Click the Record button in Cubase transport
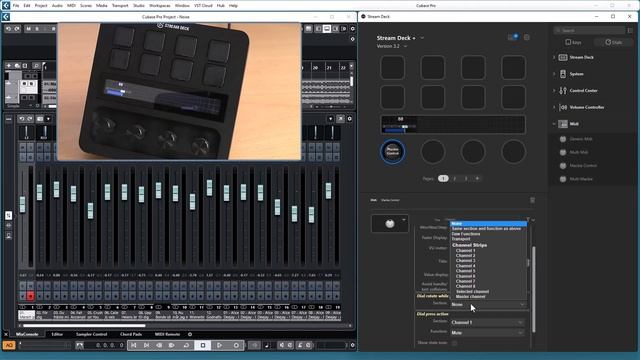This screenshot has height=360, width=640. 236,345
